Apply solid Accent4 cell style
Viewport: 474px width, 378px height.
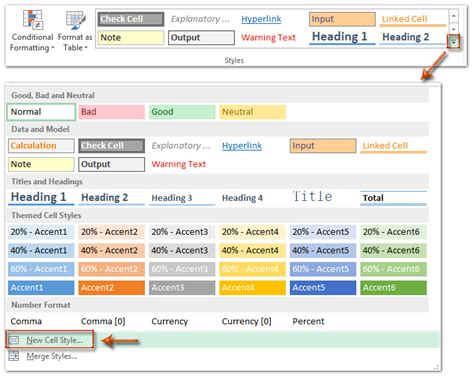(x=252, y=288)
